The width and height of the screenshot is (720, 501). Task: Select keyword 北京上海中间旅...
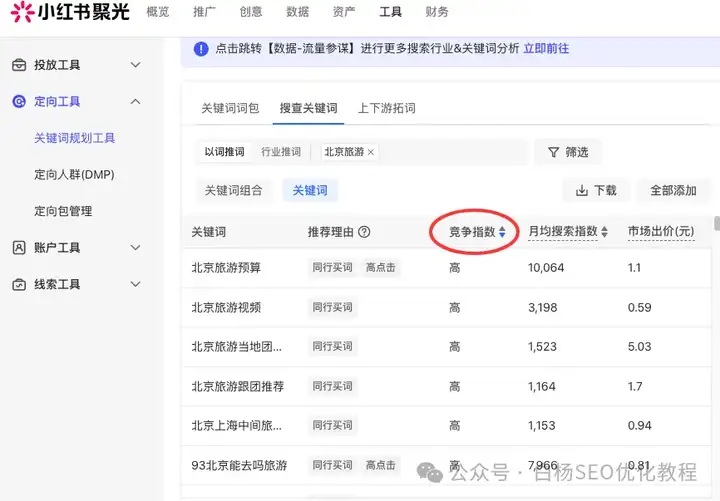click(236, 426)
